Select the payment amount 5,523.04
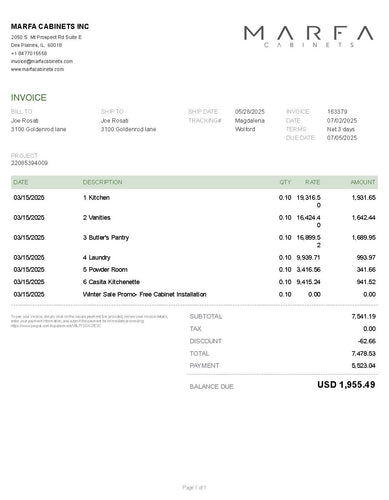The image size is (389, 500). [363, 366]
